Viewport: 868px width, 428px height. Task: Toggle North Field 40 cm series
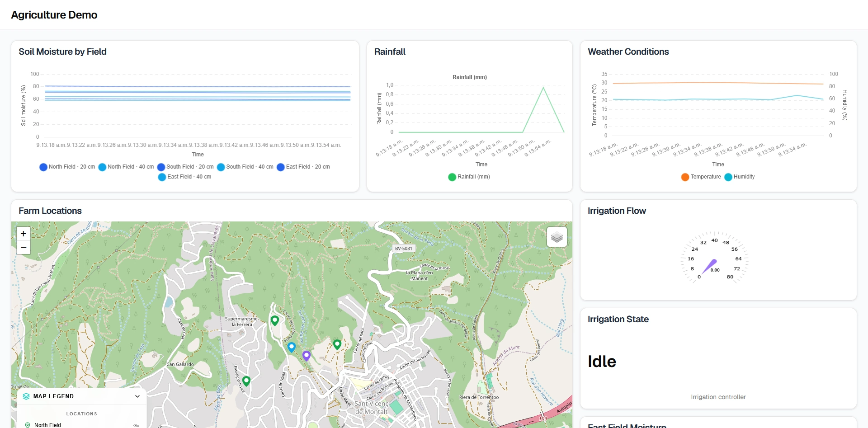126,167
